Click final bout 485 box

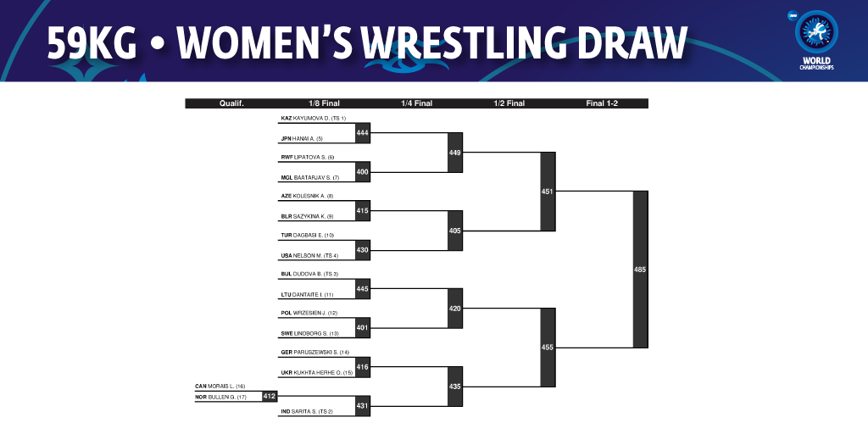coord(640,270)
